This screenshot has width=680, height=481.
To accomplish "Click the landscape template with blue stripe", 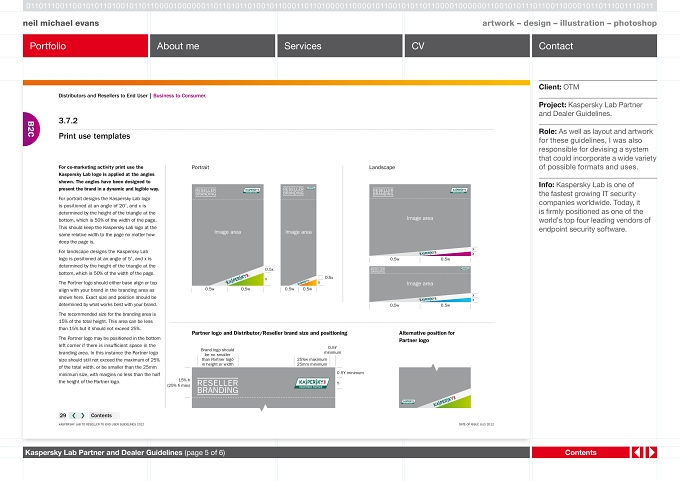I will (x=420, y=284).
